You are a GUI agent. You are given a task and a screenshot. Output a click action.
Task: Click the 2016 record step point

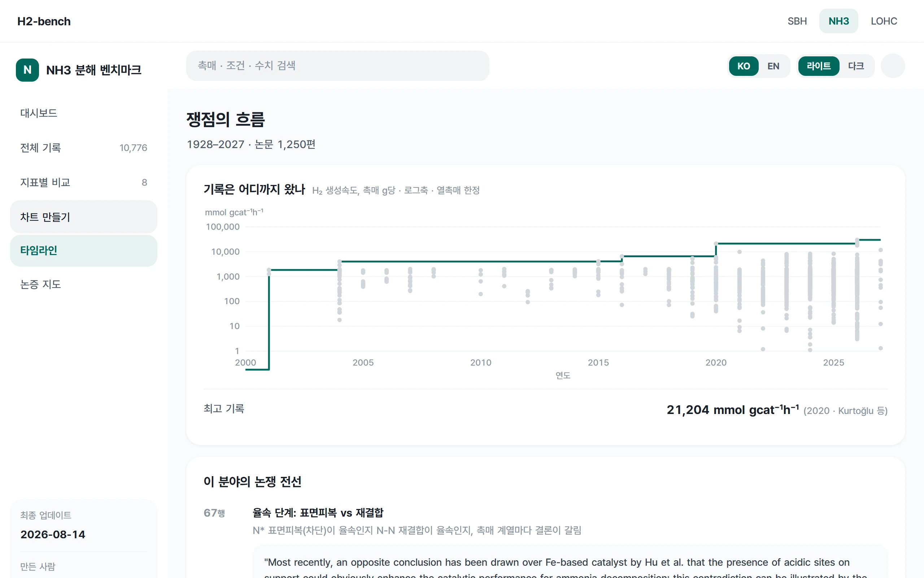click(622, 256)
